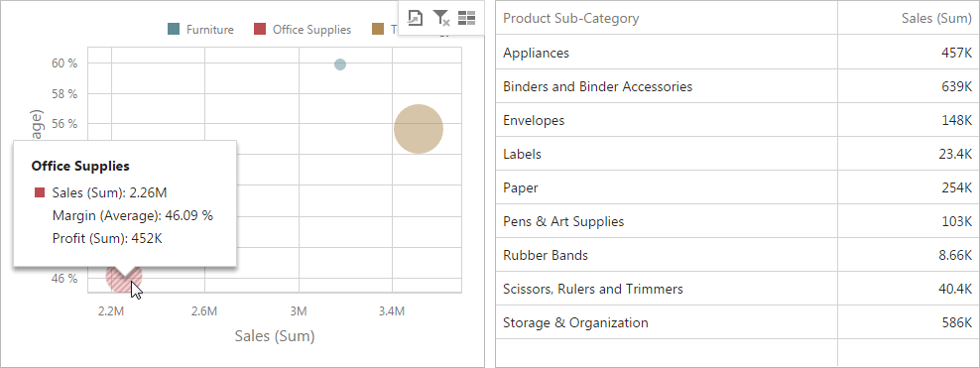
Task: Click the 3M x-axis label
Action: click(299, 311)
